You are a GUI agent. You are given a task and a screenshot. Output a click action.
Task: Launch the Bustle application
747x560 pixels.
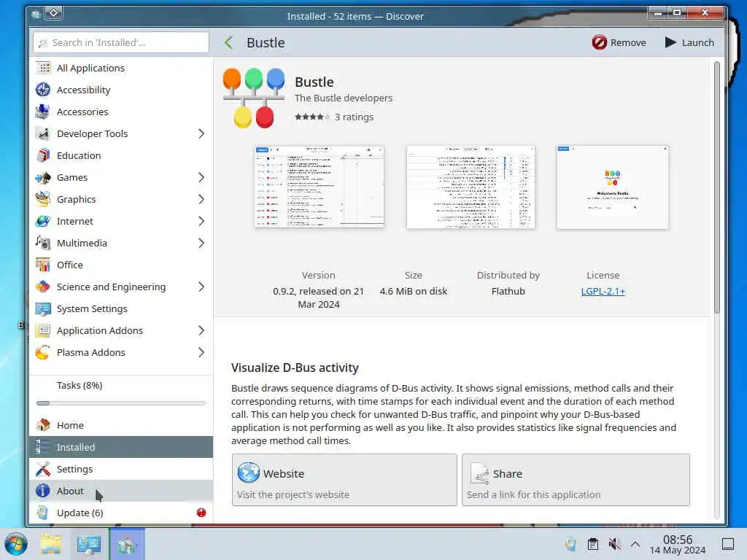pos(689,42)
